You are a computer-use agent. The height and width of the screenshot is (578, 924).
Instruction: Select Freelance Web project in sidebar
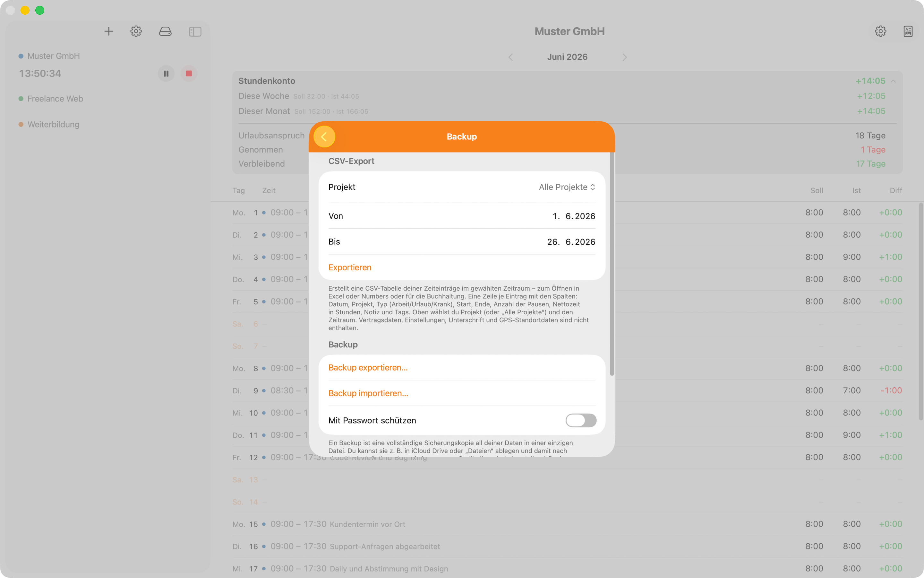[x=56, y=99]
